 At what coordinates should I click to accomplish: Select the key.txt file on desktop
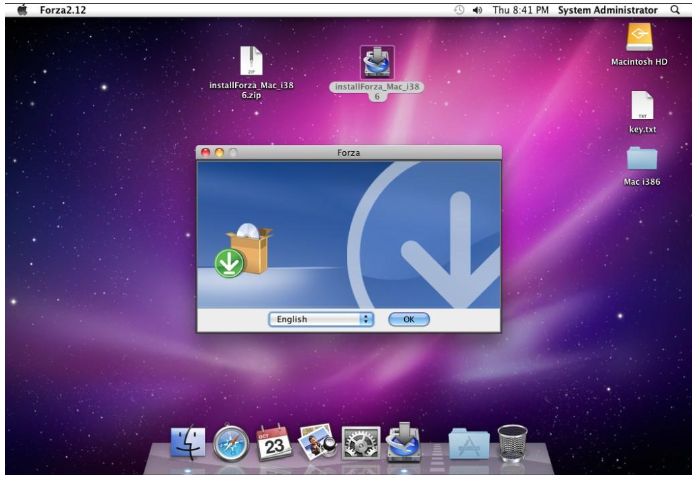point(642,105)
